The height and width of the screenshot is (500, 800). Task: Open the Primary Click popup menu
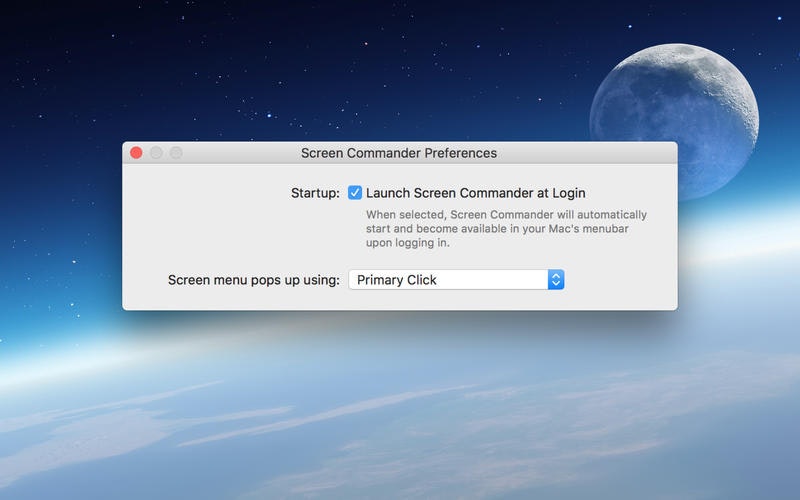[x=456, y=280]
